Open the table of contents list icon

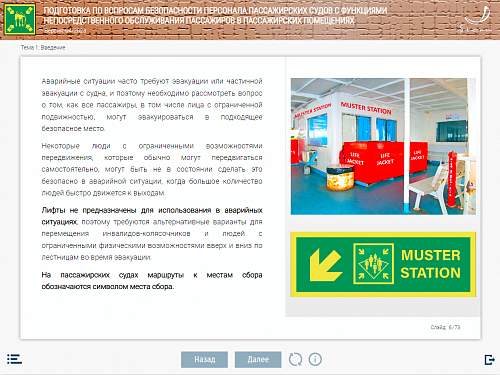point(14,359)
